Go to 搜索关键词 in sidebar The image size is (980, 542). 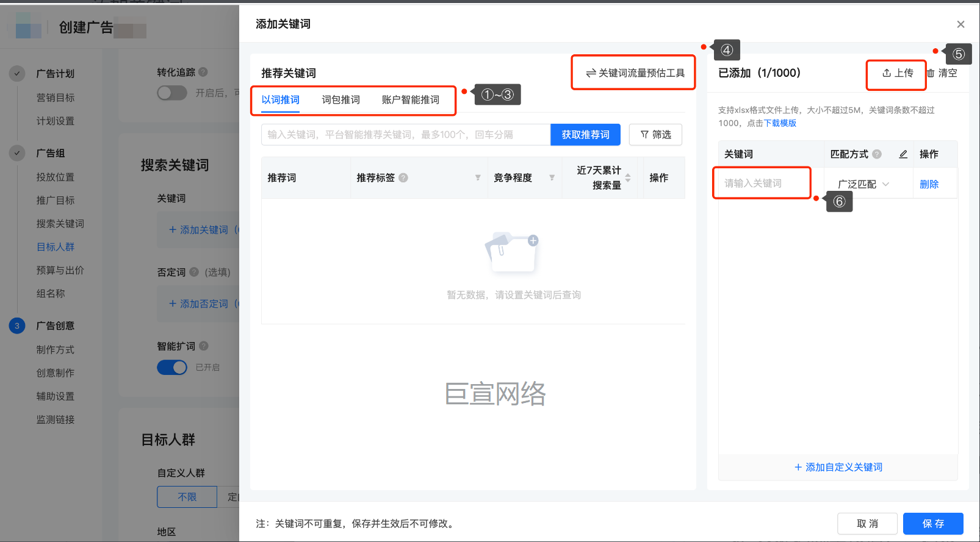(60, 224)
